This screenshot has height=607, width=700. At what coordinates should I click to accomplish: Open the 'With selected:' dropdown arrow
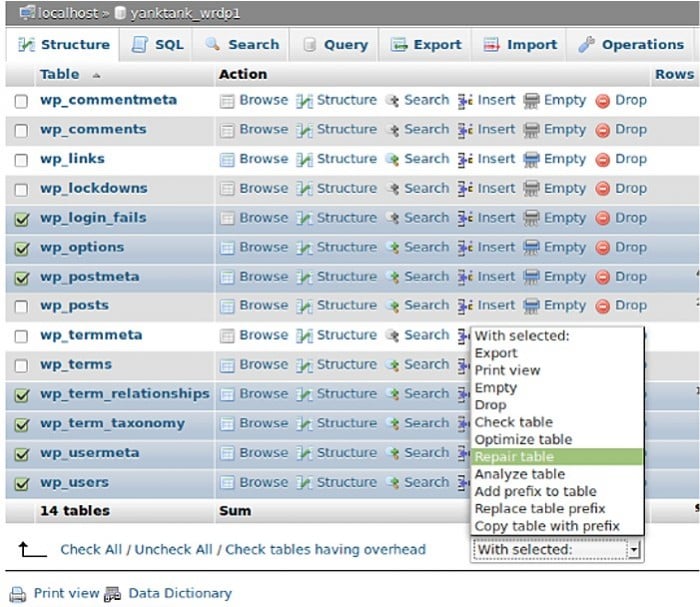click(633, 550)
